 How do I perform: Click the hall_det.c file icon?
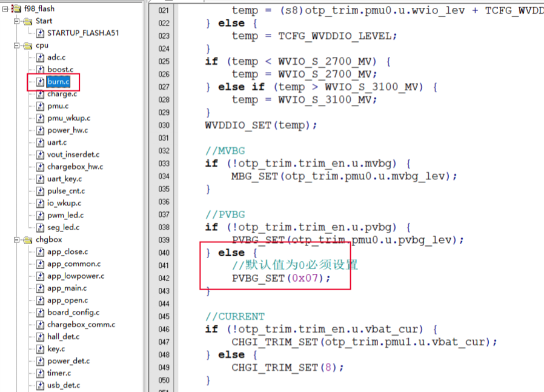tap(41, 337)
